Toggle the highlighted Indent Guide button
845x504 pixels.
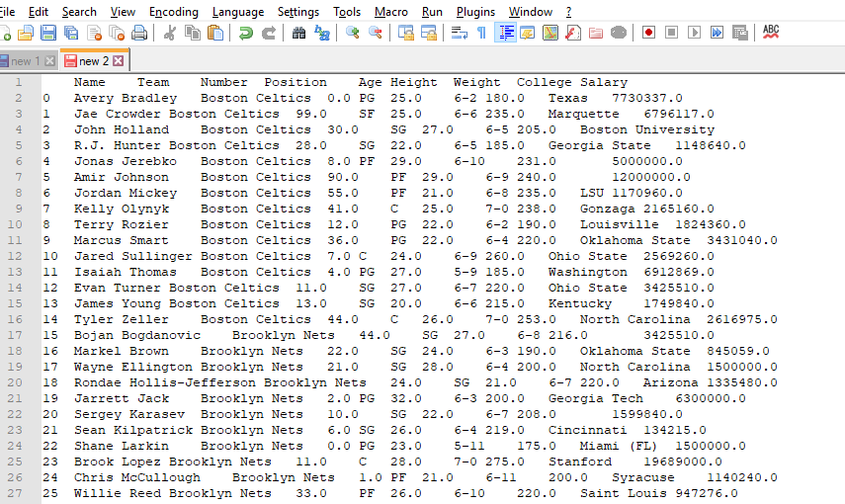point(505,33)
